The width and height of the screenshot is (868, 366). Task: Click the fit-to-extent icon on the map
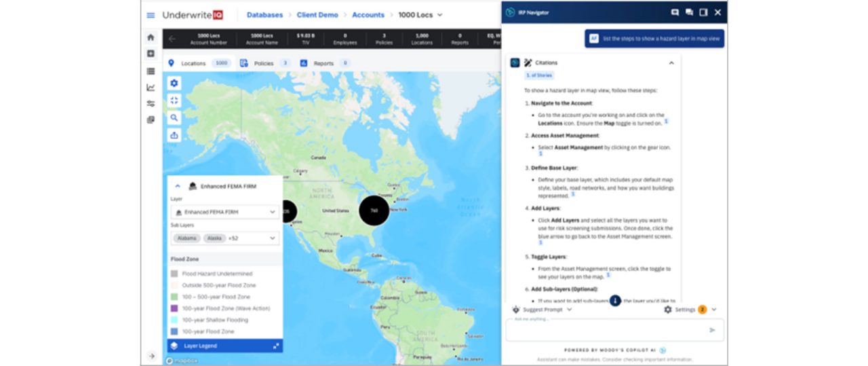tap(174, 100)
